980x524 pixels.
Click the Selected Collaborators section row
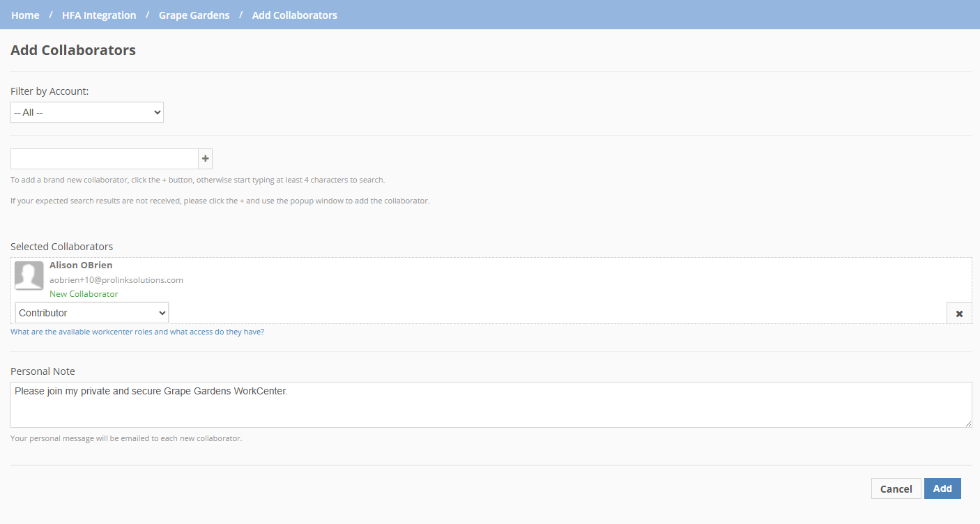pos(61,246)
